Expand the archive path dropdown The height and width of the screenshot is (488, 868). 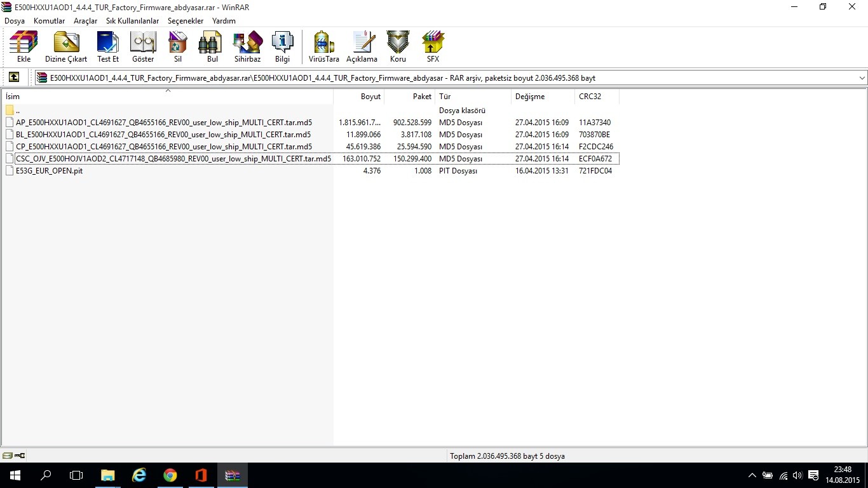coord(862,78)
